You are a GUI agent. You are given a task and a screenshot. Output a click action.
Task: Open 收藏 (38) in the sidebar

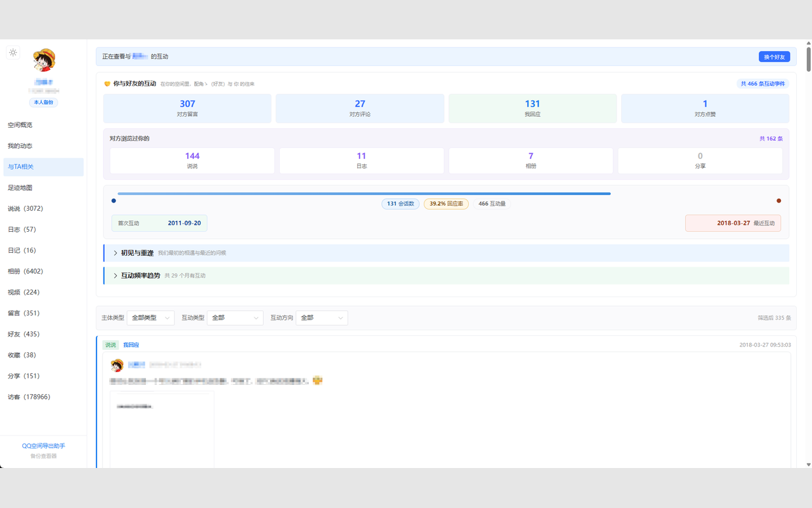[x=43, y=355]
